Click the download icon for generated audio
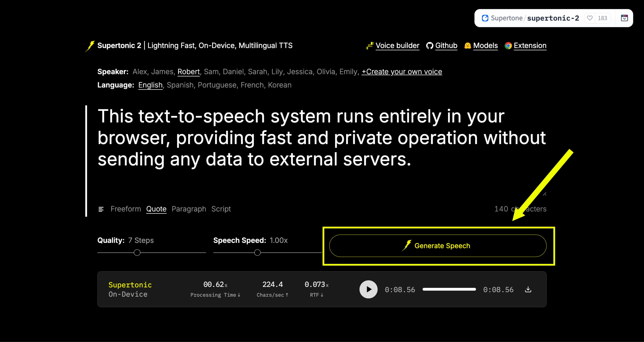 click(x=528, y=289)
